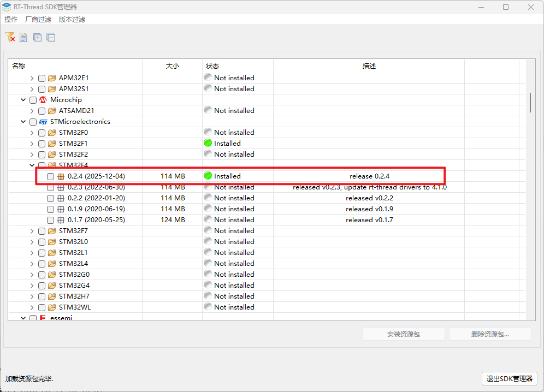Viewport: 544px width, 392px height.
Task: Select the 'released v0.2.2' description text
Action: click(x=369, y=198)
